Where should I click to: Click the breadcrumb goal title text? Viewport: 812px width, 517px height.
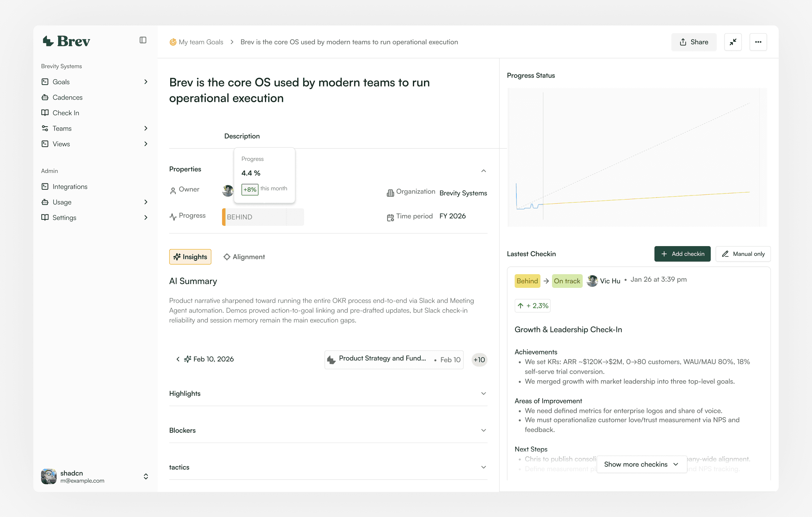(349, 42)
